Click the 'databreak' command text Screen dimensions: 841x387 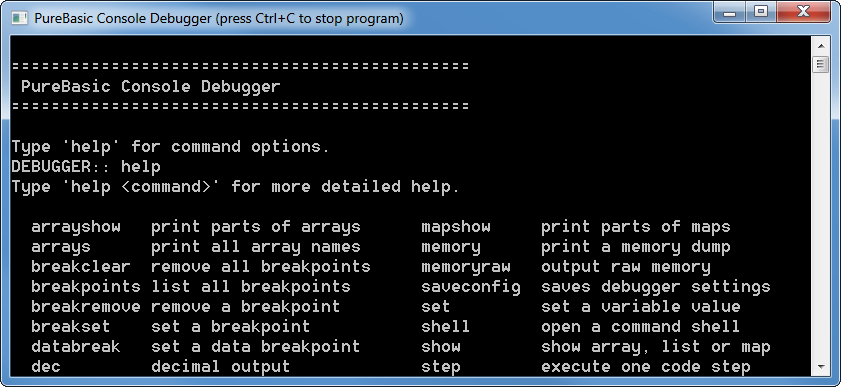click(x=76, y=347)
